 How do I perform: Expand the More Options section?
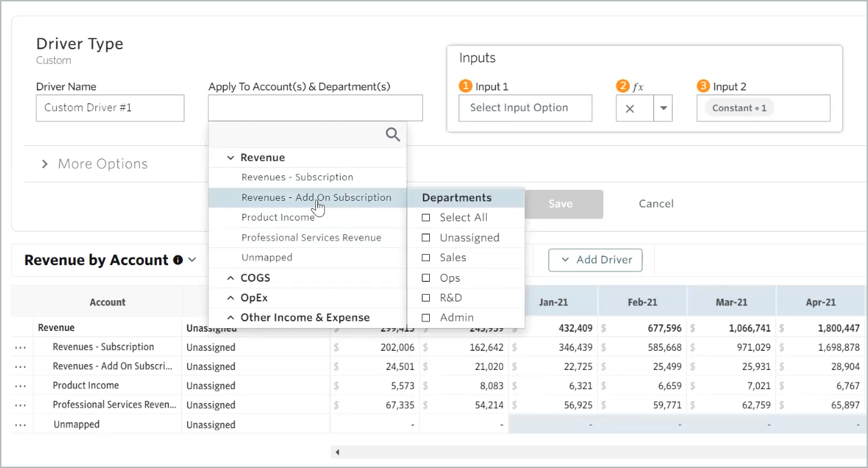45,164
